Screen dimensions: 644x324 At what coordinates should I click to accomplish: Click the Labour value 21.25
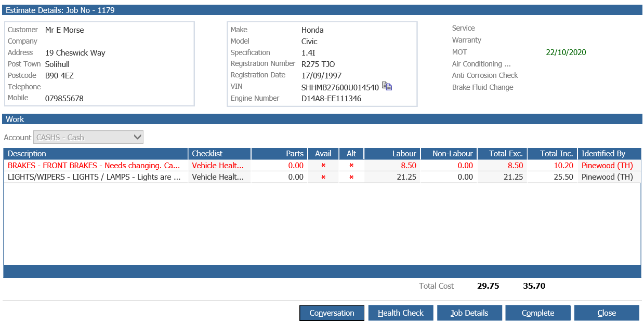coord(406,177)
